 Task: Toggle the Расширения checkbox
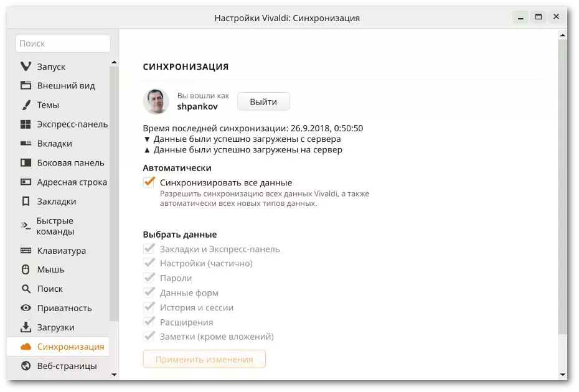point(149,322)
